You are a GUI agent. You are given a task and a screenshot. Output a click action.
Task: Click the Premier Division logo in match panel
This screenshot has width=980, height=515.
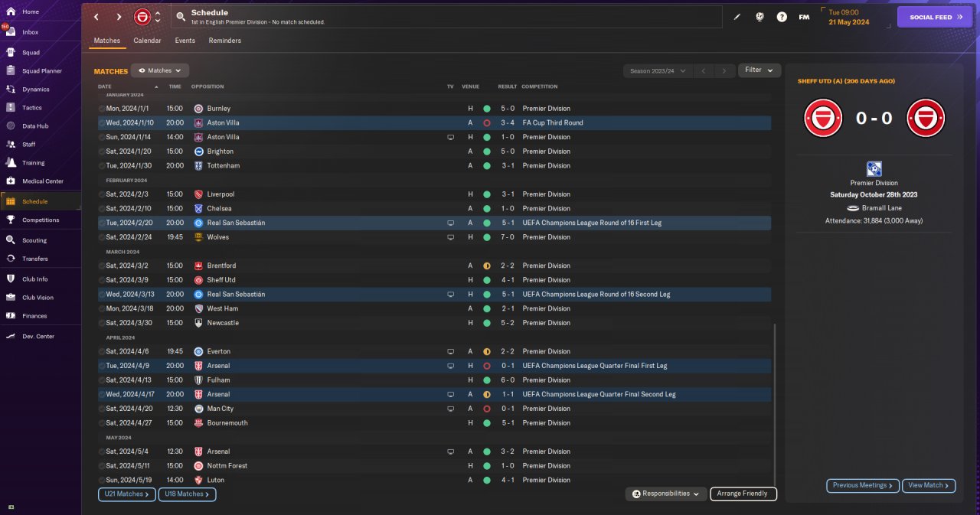point(874,169)
